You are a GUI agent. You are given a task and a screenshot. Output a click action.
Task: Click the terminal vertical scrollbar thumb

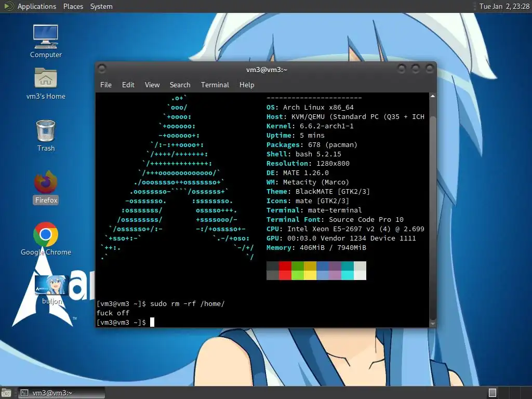[433, 217]
